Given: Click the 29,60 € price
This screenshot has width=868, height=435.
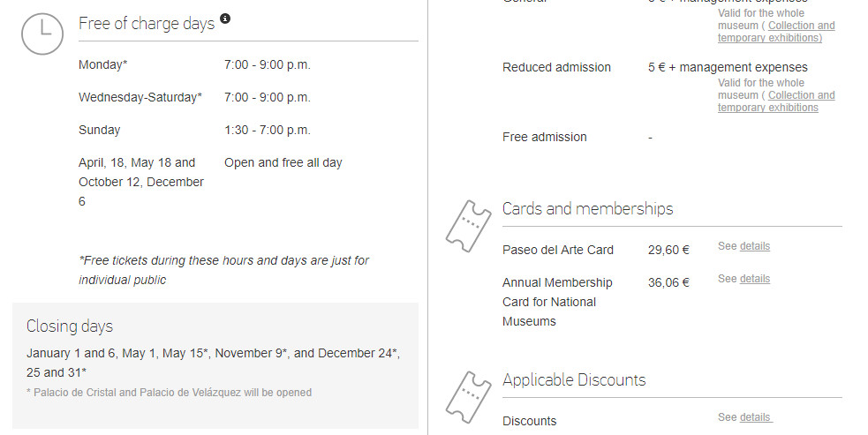Looking at the screenshot, I should click(668, 251).
